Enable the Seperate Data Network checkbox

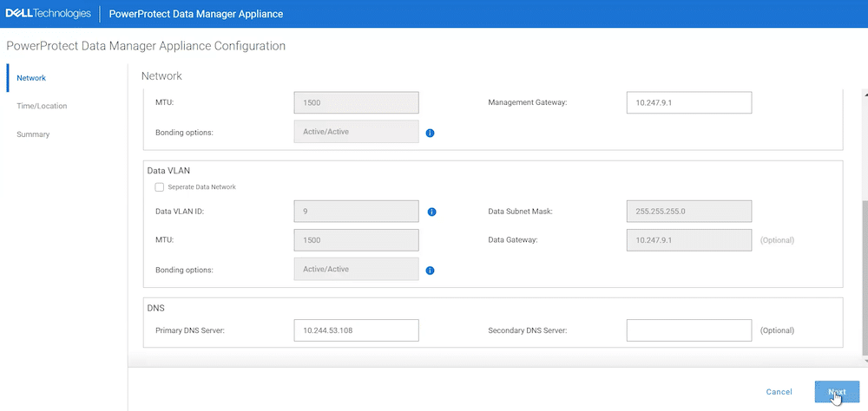(160, 187)
